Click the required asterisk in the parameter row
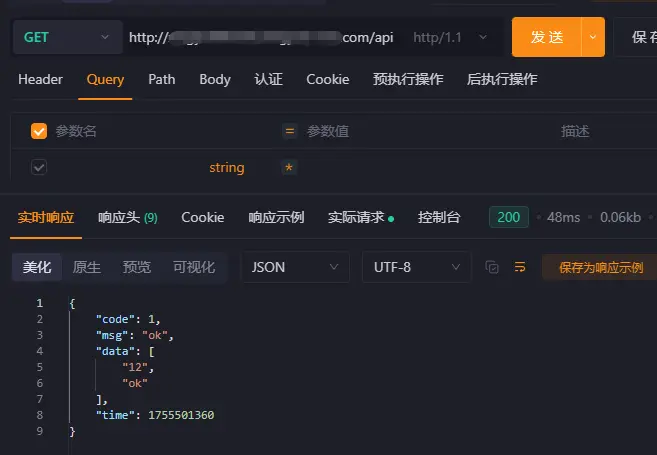Image resolution: width=657 pixels, height=455 pixels. [289, 167]
